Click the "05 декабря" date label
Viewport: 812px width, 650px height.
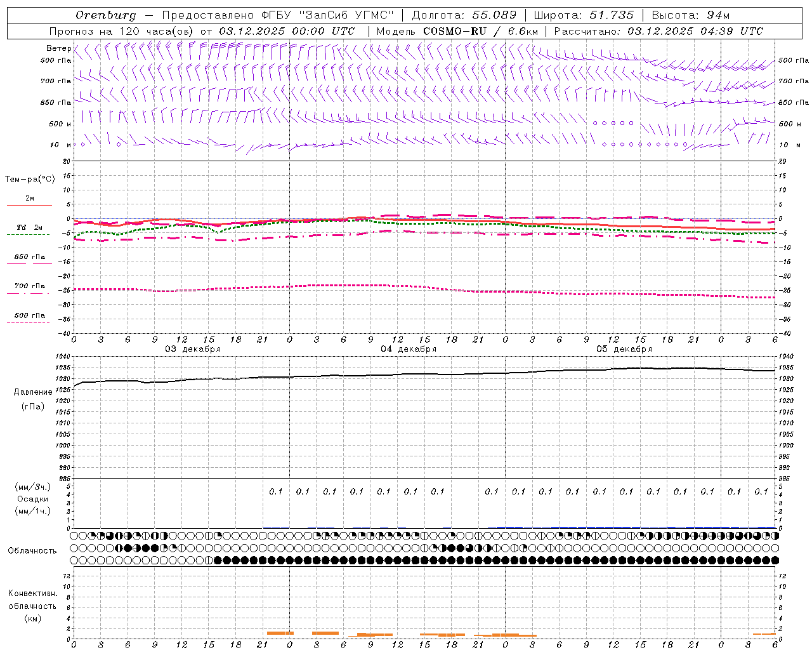pyautogui.click(x=624, y=349)
